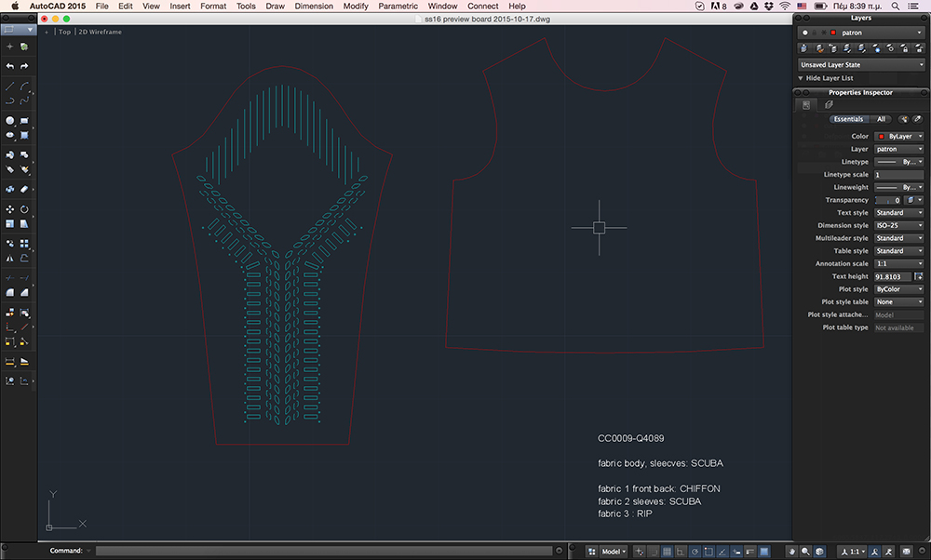The width and height of the screenshot is (931, 560).
Task: Toggle patron layer visibility dot
Action: [x=805, y=33]
